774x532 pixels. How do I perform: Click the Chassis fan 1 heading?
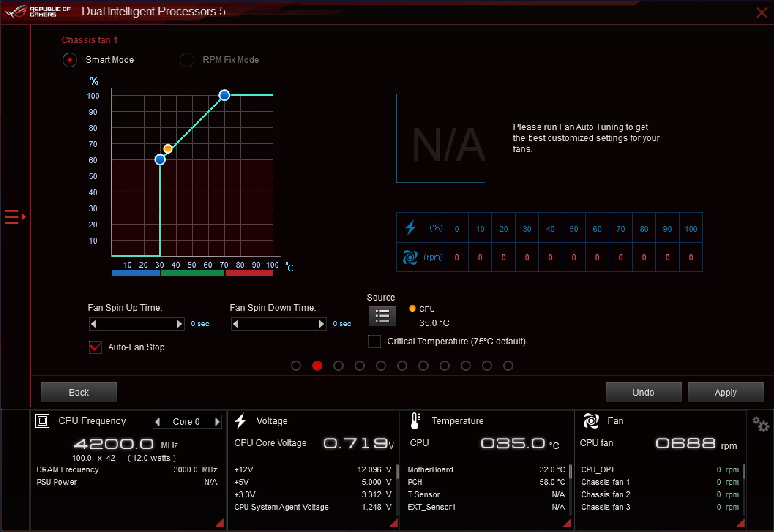coord(90,40)
